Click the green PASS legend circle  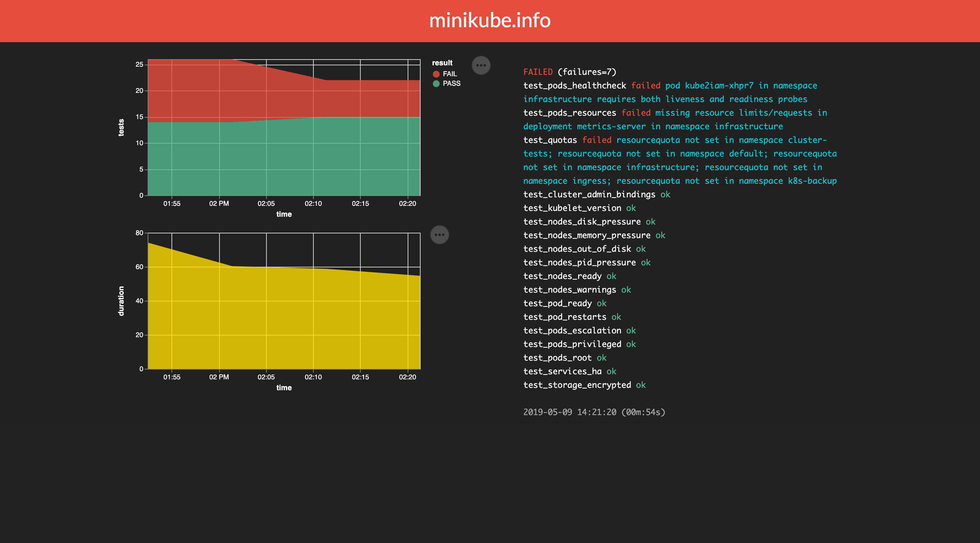pyautogui.click(x=436, y=84)
